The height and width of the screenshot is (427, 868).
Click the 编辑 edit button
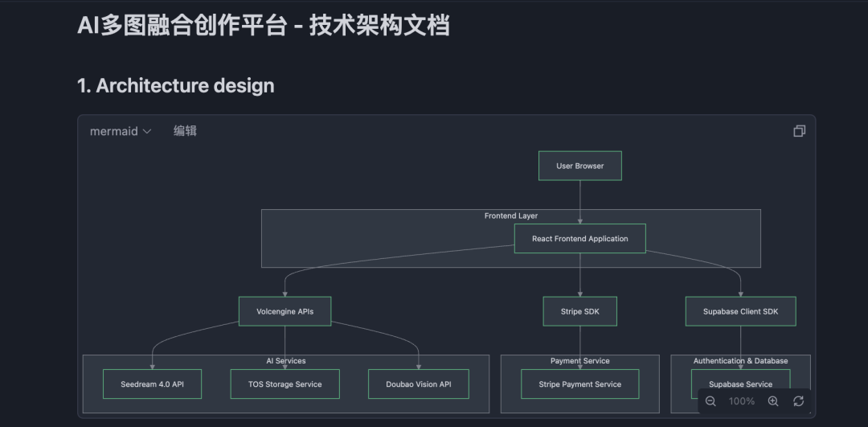[185, 131]
